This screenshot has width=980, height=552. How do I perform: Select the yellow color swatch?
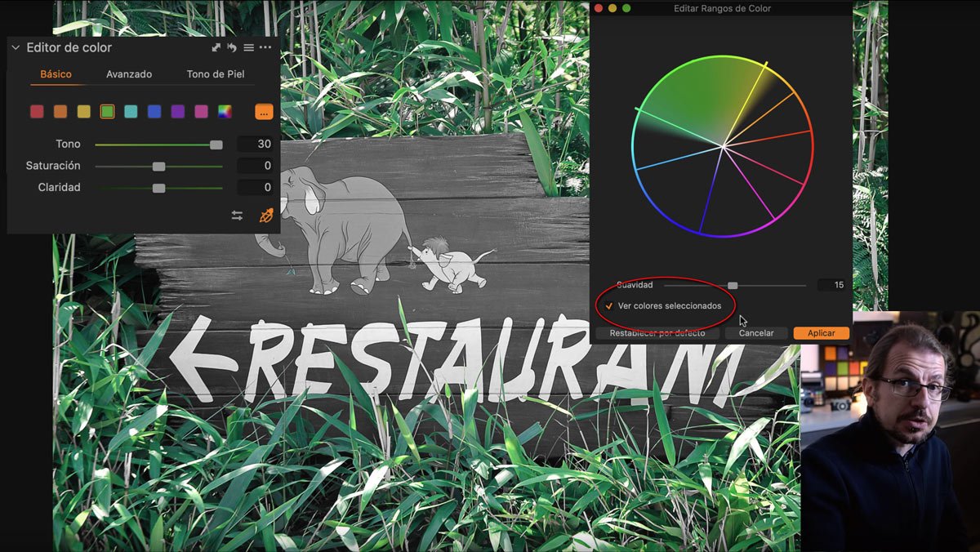click(84, 112)
